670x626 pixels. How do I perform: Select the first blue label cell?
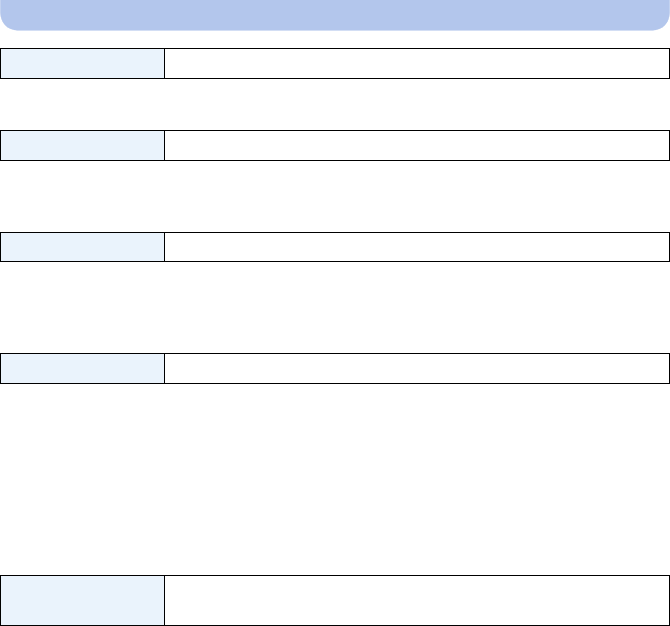82,64
